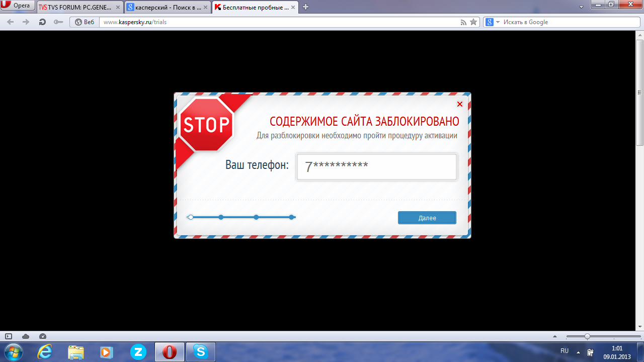
Task: Expand the hidden system tray icons
Action: [578, 352]
